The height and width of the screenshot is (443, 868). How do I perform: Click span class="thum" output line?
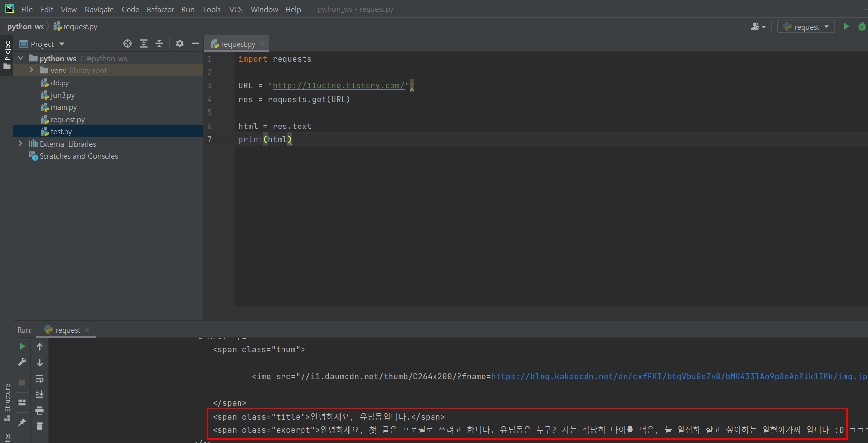259,350
